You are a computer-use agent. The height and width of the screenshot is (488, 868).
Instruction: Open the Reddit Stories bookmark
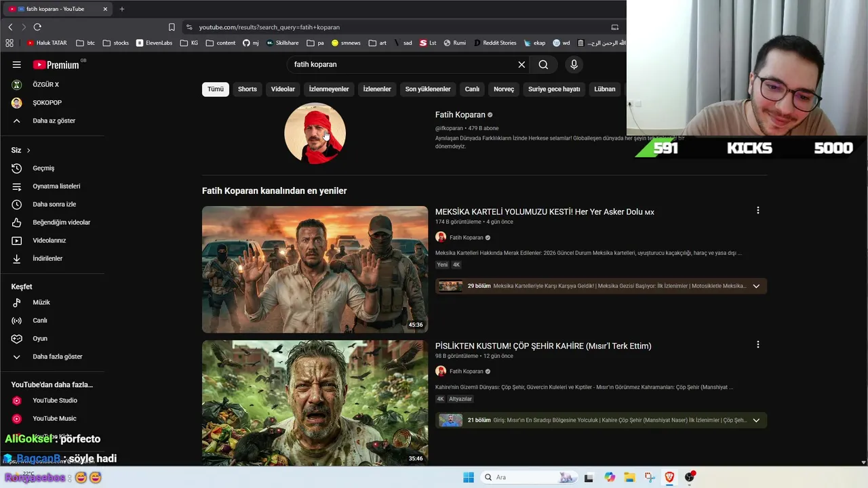(x=495, y=43)
